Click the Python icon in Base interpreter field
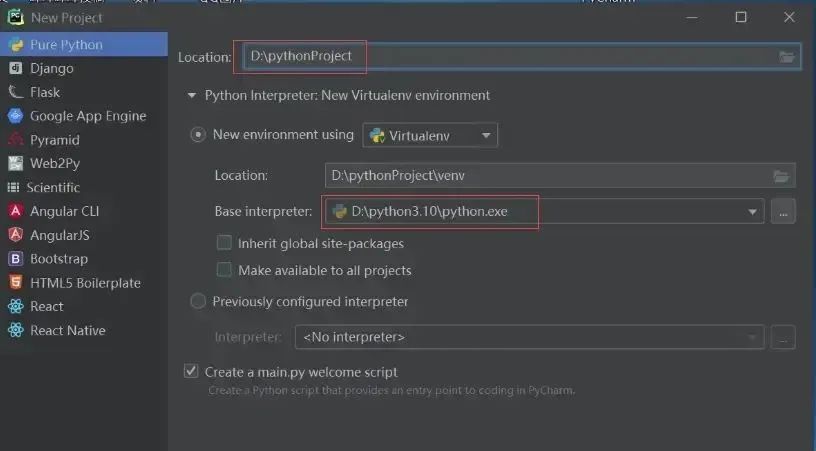 click(x=339, y=211)
